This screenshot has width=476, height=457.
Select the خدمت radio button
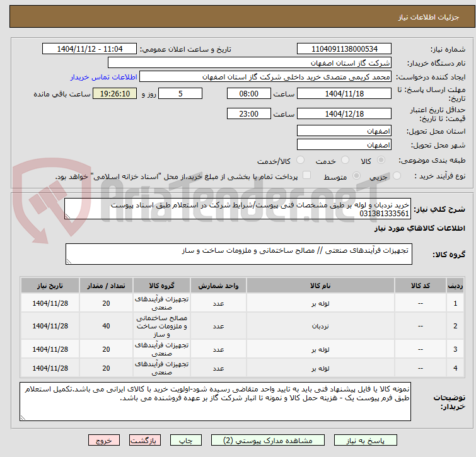345,160
